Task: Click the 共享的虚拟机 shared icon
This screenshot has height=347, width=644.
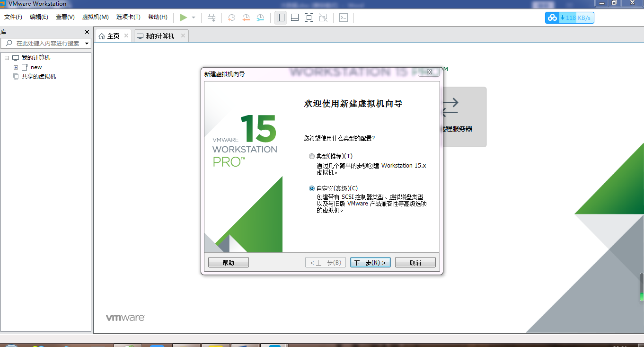Action: point(16,77)
